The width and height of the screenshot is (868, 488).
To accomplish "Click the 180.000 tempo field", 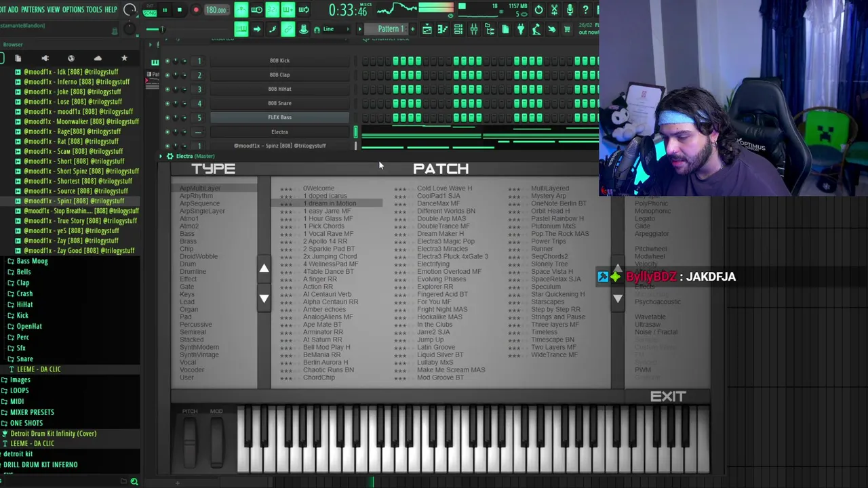I will click(x=217, y=10).
